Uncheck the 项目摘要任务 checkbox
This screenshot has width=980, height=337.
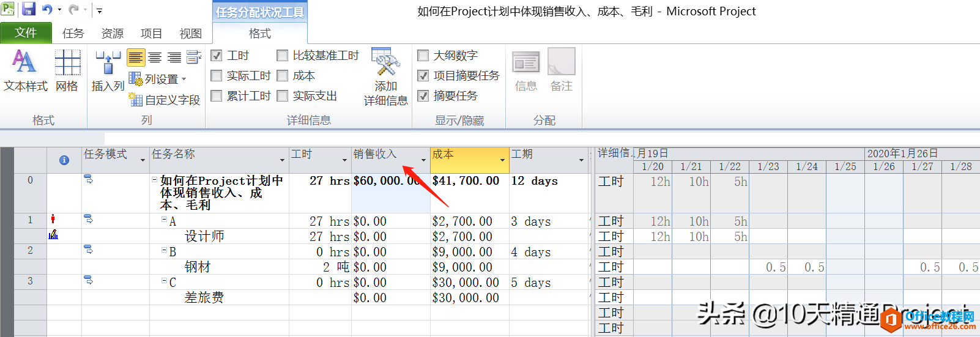pos(423,76)
